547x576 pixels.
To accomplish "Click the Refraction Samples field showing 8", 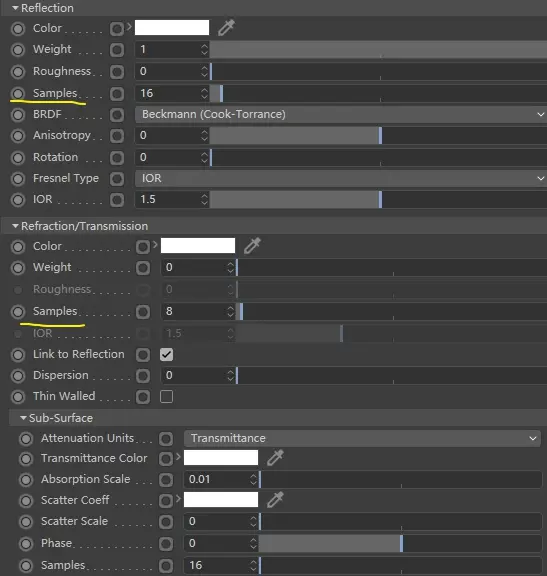I will [x=194, y=311].
